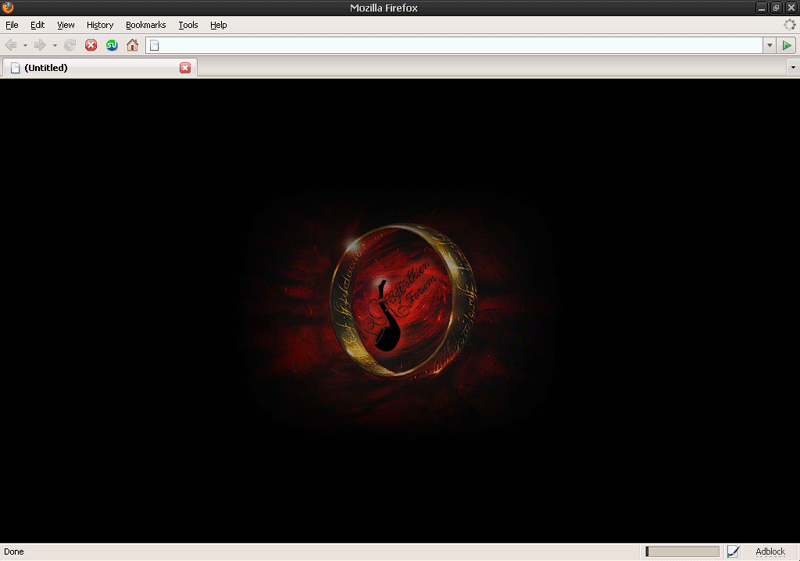
Task: Click the status bar progress meter
Action: point(683,551)
